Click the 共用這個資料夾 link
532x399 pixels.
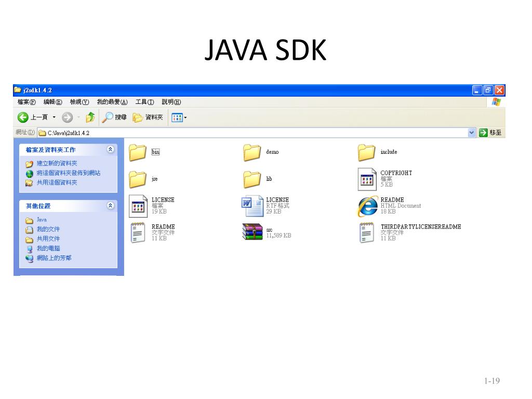(x=57, y=182)
